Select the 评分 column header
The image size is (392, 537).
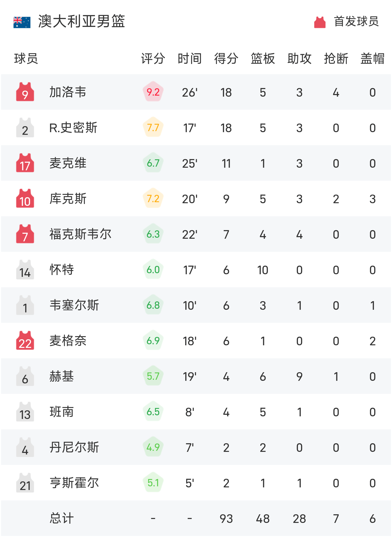click(x=153, y=59)
